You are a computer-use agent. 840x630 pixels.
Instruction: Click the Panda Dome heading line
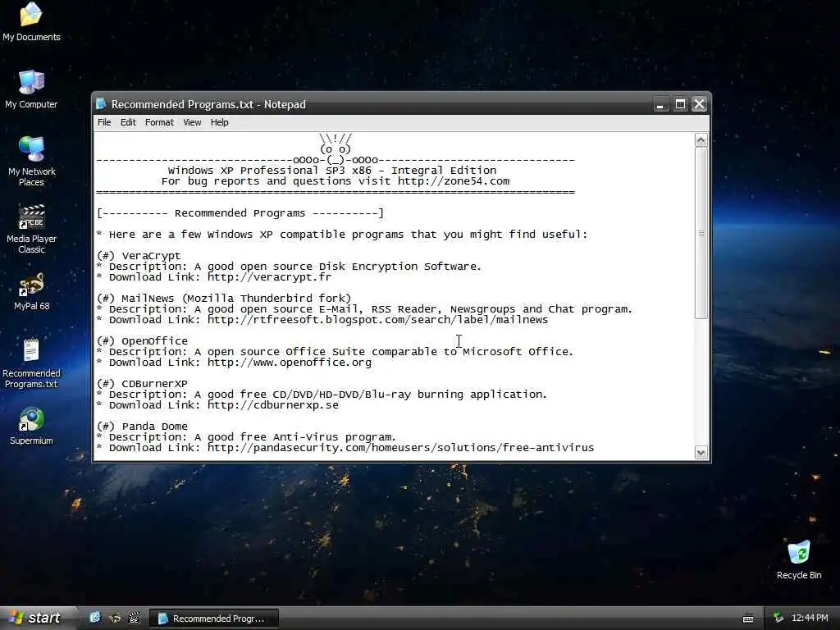click(x=142, y=427)
